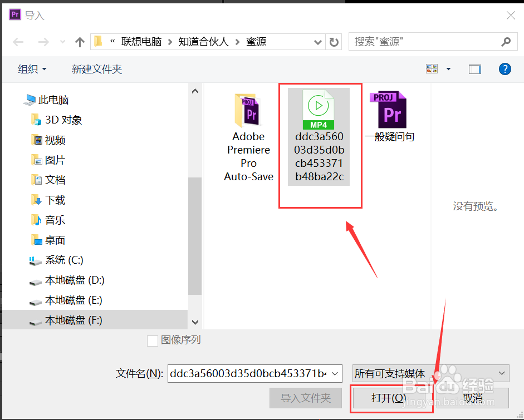Expand the breadcrumb path dropdown arrow
This screenshot has height=420, width=524.
317,42
